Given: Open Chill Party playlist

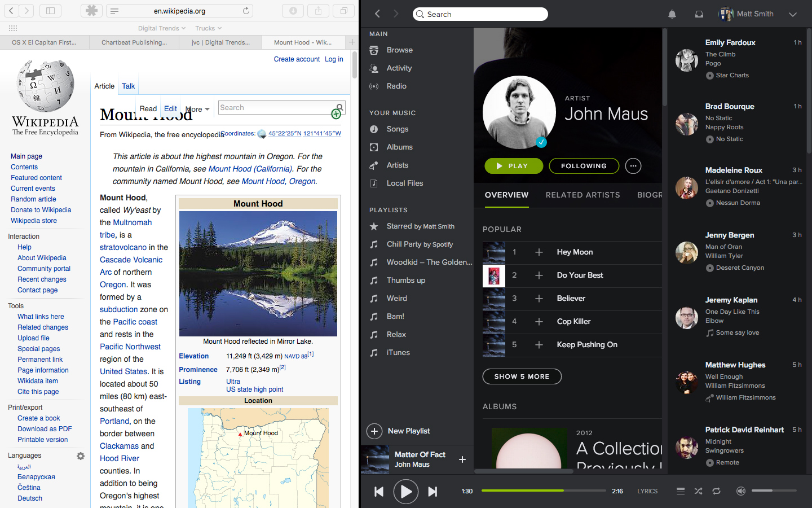Looking at the screenshot, I should point(420,244).
